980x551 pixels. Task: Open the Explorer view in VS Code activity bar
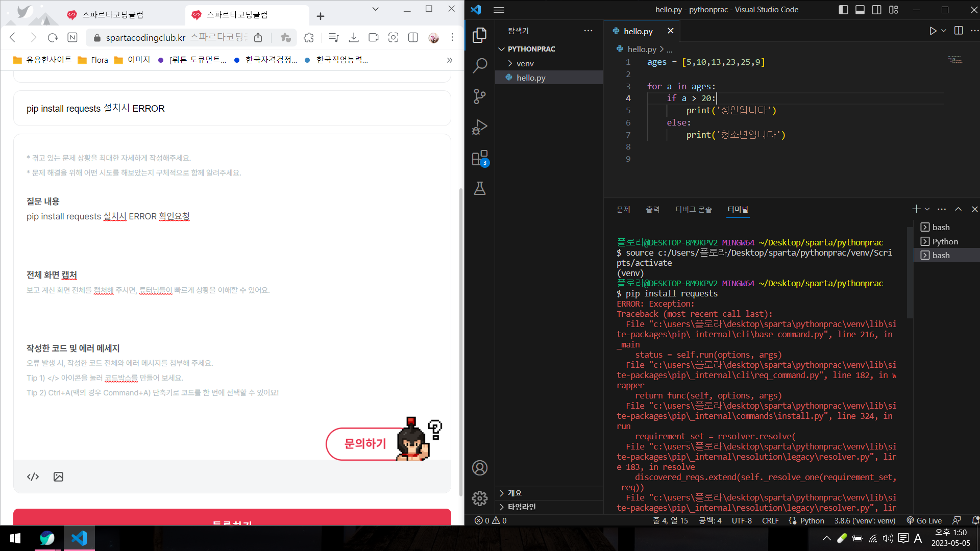pos(479,35)
